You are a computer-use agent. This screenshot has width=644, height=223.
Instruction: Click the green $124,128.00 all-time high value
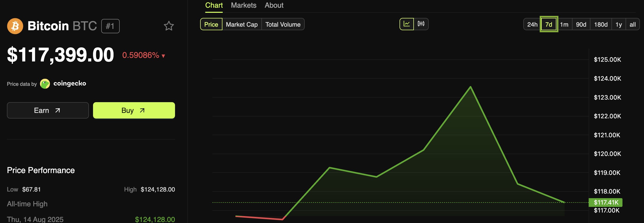click(155, 219)
